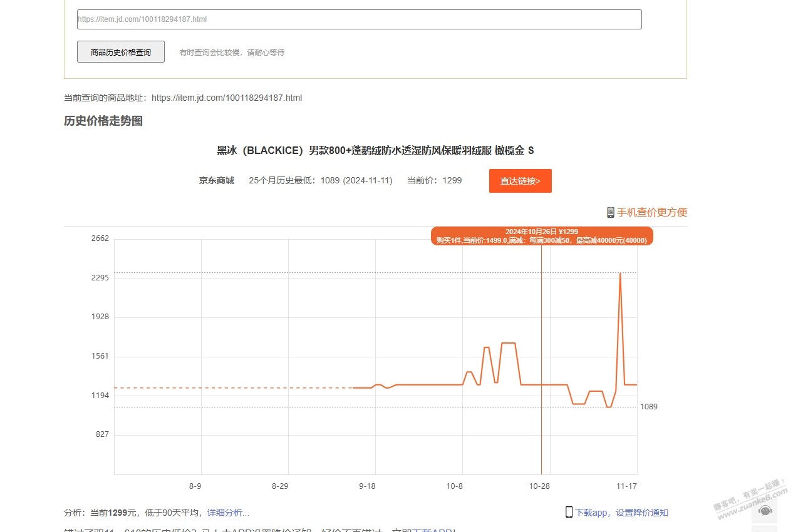803x532 pixels.
Task: Click the product title 黑冰（BLACKICE）
Action: (375, 150)
